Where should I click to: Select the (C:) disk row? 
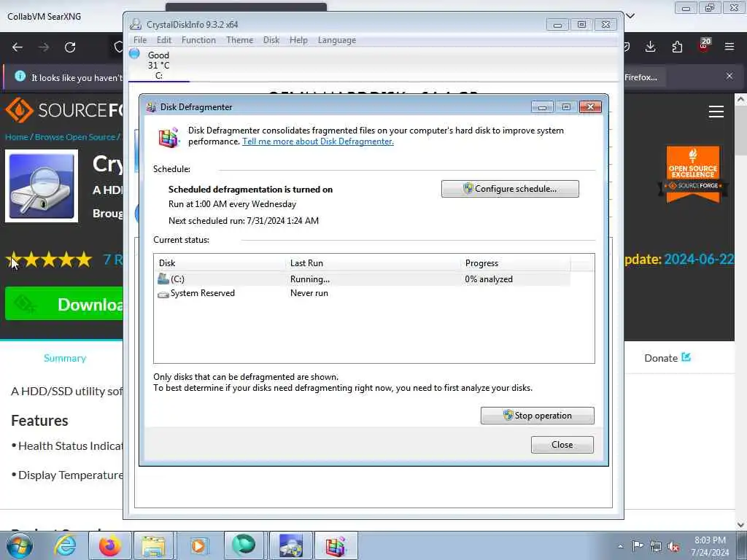362,279
